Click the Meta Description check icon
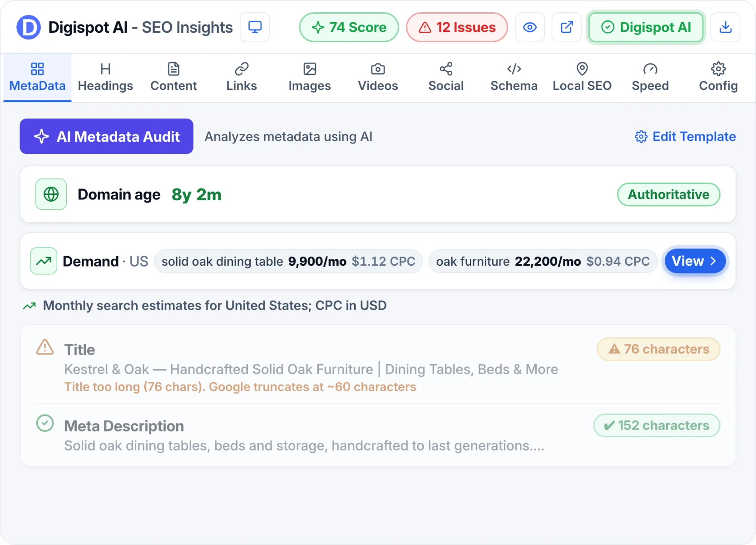This screenshot has width=756, height=545. point(45,423)
